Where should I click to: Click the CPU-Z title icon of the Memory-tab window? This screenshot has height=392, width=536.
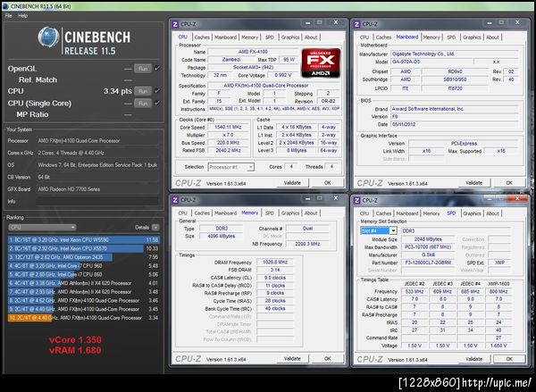coord(175,200)
